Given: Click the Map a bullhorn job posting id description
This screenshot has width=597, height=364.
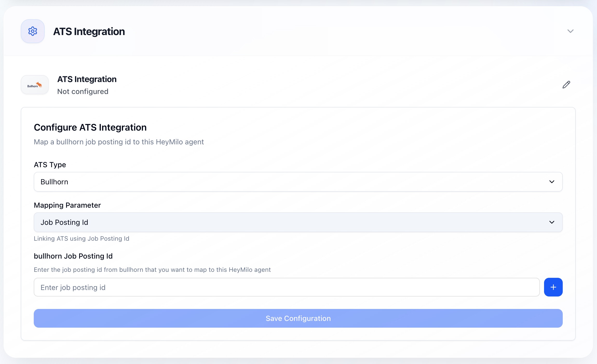Looking at the screenshot, I should (x=119, y=142).
